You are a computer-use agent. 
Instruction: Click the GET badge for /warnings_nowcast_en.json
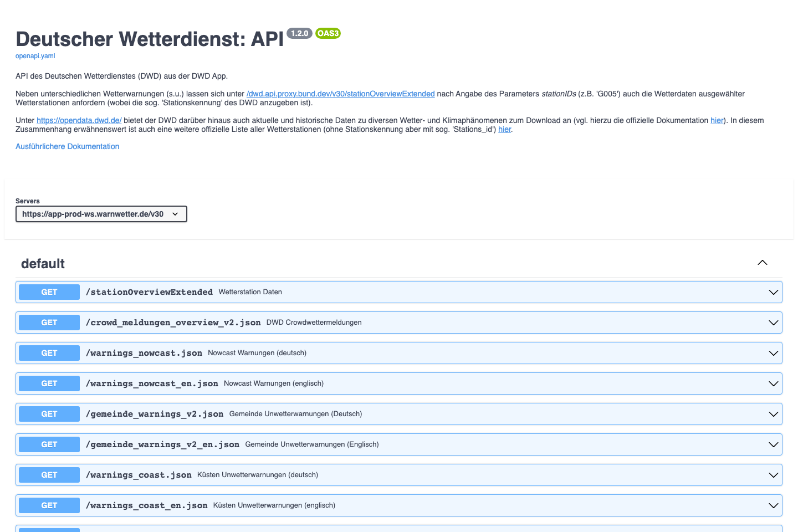click(x=49, y=383)
